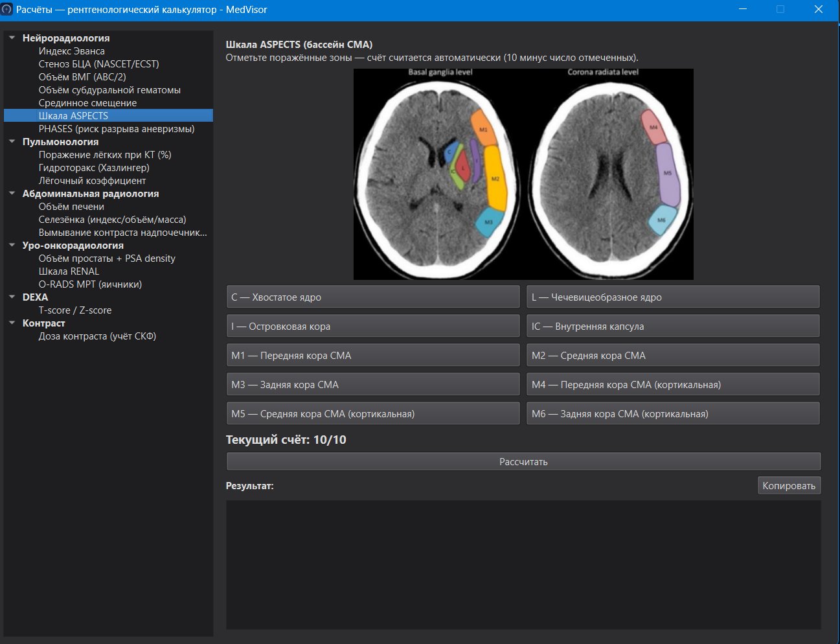Click the Абдоминальная радиология group label
Screen dimensions: 840x644
[x=91, y=194]
